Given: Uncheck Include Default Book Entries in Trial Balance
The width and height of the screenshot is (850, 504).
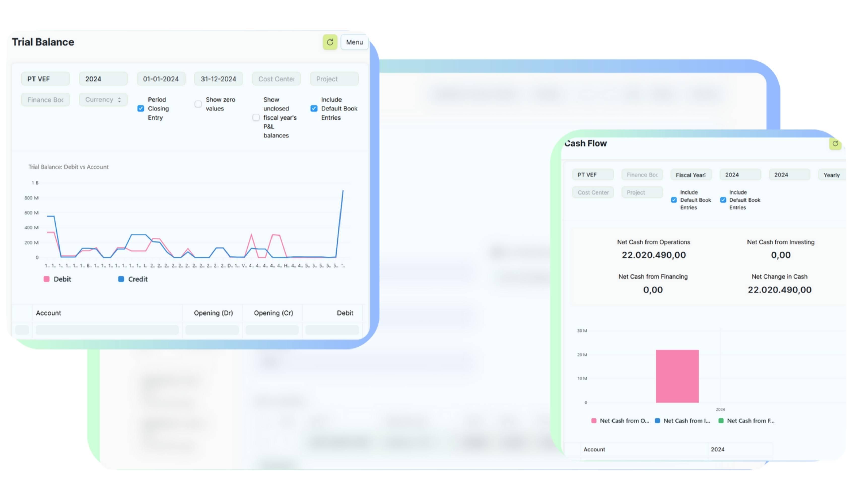Looking at the screenshot, I should [x=314, y=109].
